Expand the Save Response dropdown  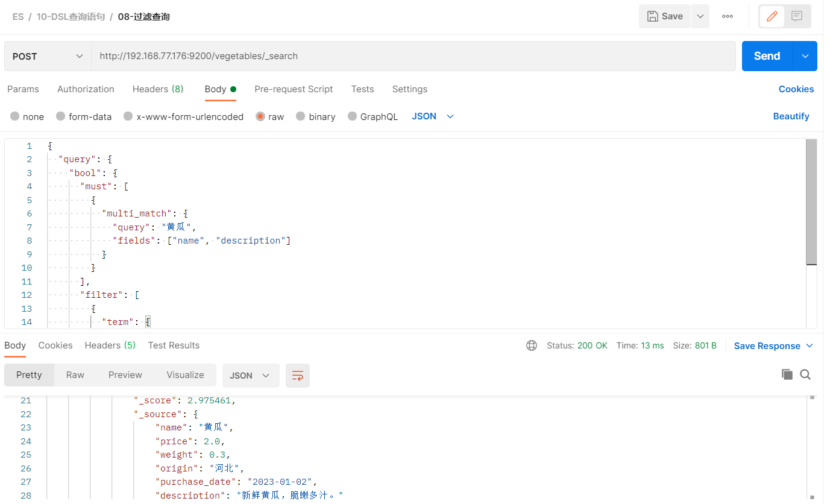click(x=810, y=345)
